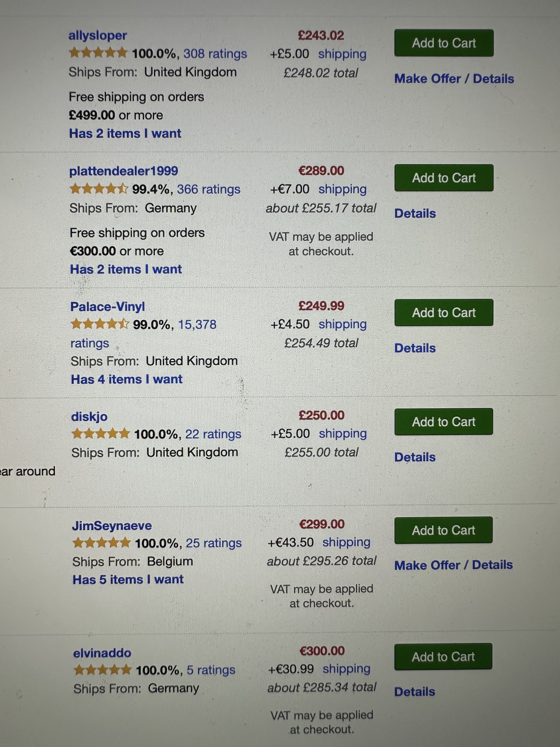Add elvinaddo's €300.00 listing to cart

(x=443, y=656)
